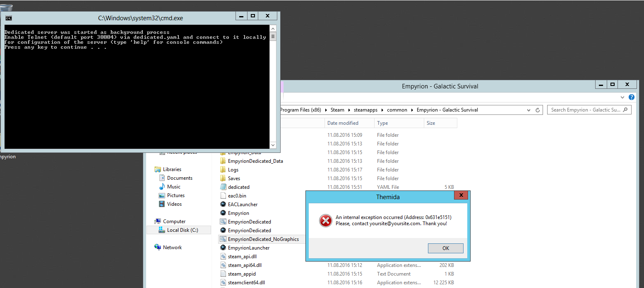Minimize the Empyrion - Galactic Survival Explorer window
Viewport: 644px width, 288px height.
point(601,84)
